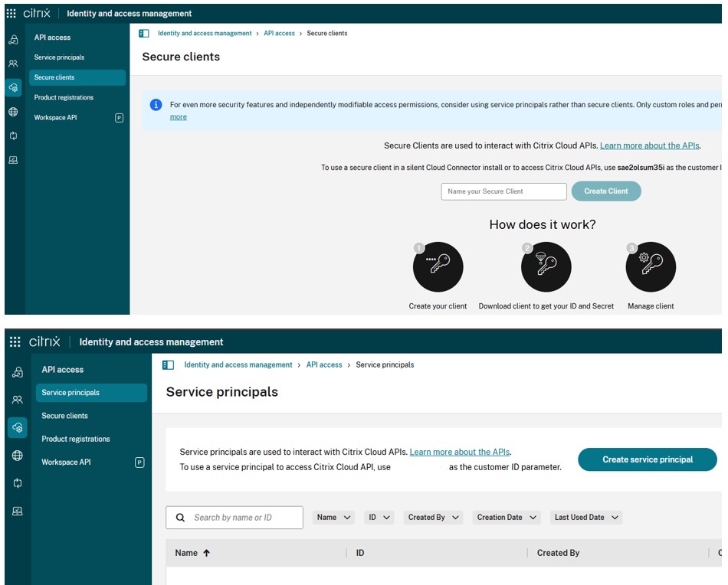Image resolution: width=728 pixels, height=585 pixels.
Task: Click the search magnifier icon in the search box
Action: point(181,518)
